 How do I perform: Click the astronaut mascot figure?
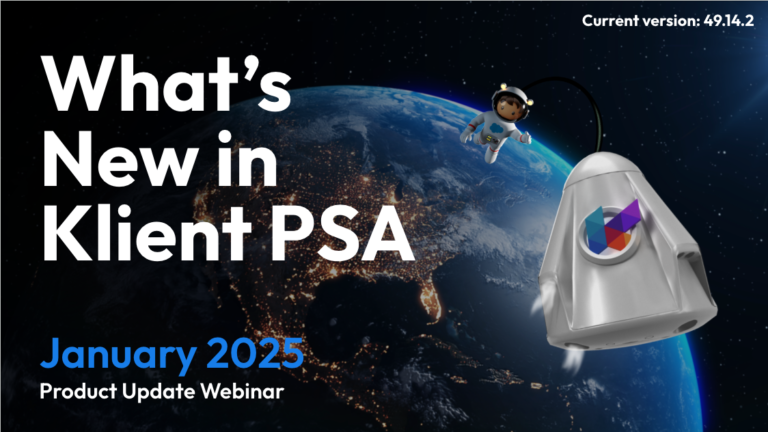(497, 123)
